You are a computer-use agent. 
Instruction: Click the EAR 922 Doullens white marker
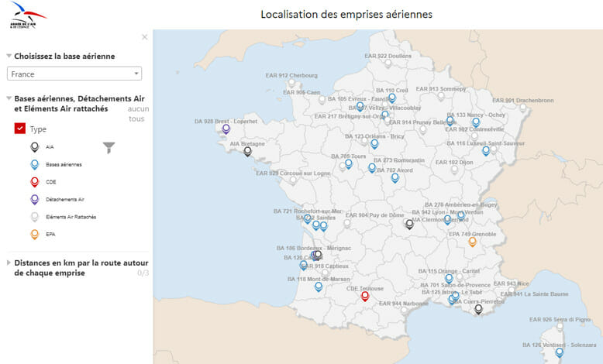coord(388,63)
